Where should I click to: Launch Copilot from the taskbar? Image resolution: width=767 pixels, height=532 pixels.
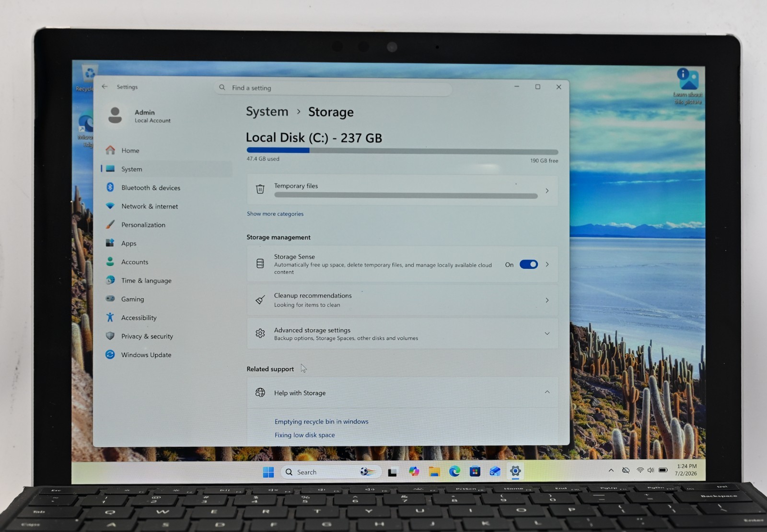pos(414,472)
